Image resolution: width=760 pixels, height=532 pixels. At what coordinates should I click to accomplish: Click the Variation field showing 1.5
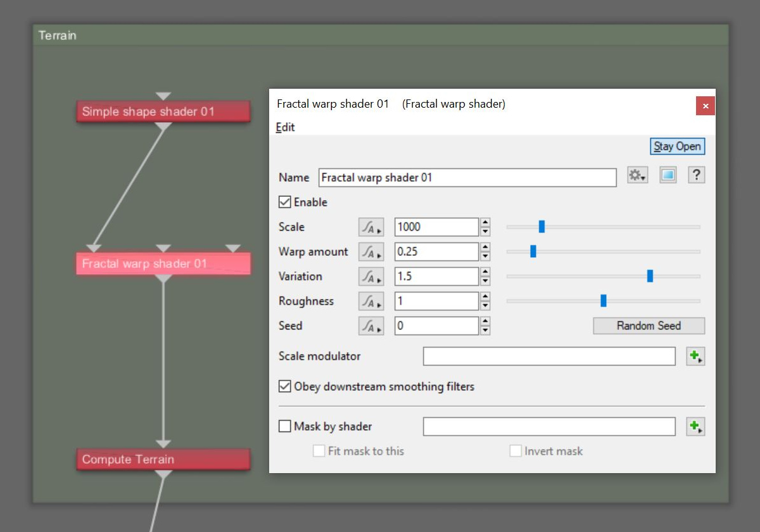[x=436, y=277]
